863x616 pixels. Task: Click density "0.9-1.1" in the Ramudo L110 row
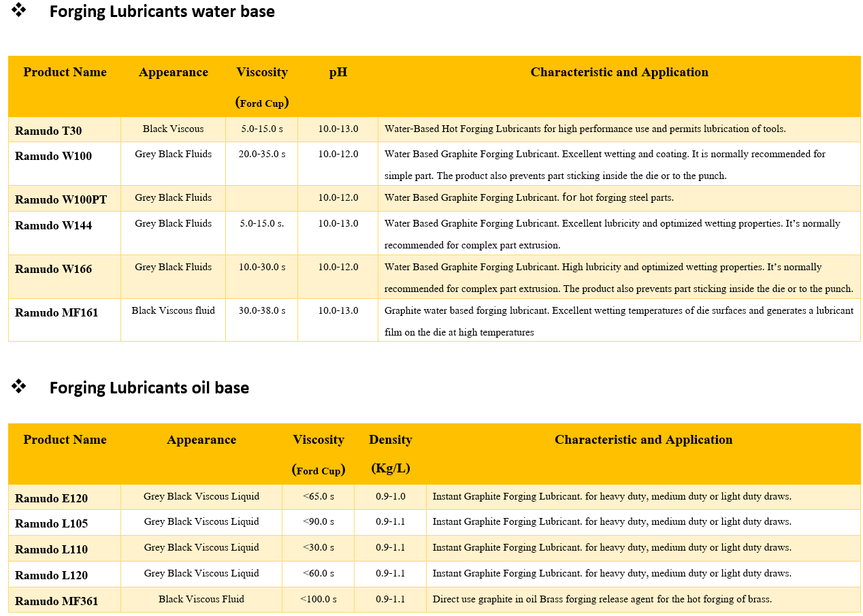[391, 547]
